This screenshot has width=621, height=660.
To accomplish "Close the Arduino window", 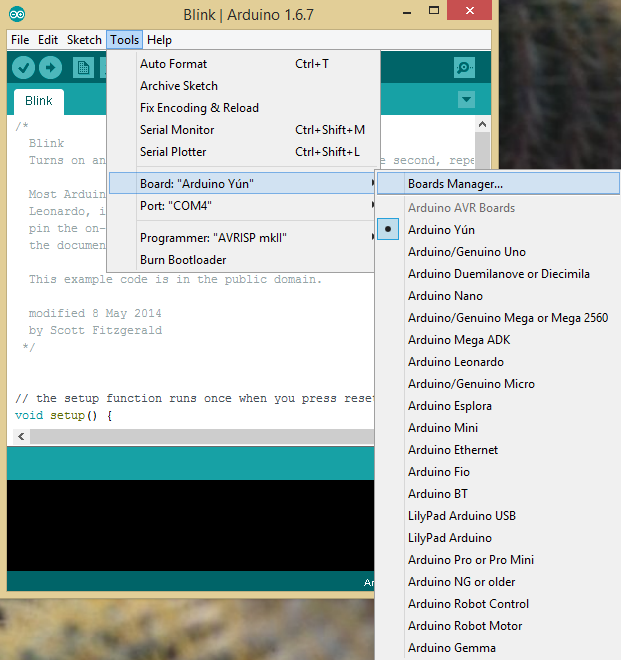I will tap(469, 10).
